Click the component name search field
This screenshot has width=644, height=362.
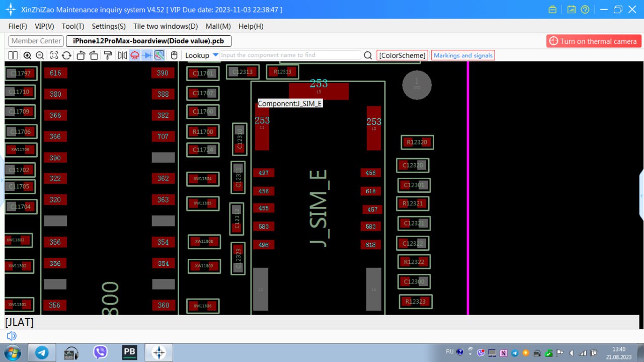coord(290,55)
